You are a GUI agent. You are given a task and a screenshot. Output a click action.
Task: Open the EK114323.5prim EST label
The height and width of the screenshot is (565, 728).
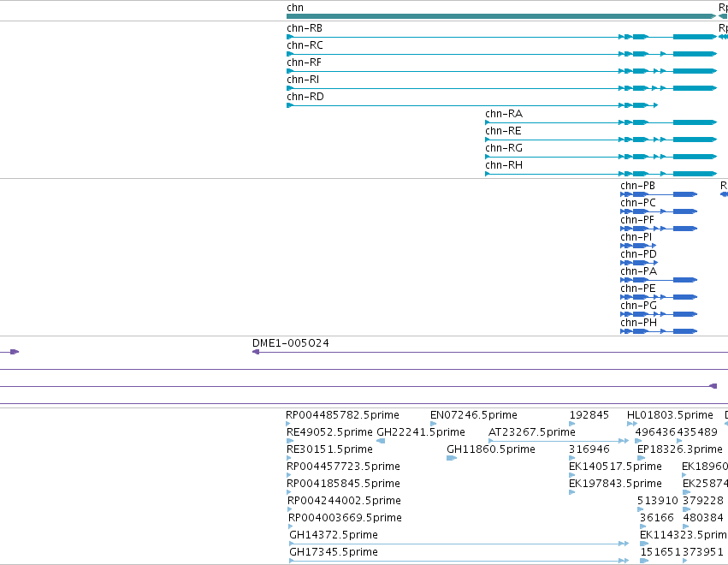click(x=684, y=535)
